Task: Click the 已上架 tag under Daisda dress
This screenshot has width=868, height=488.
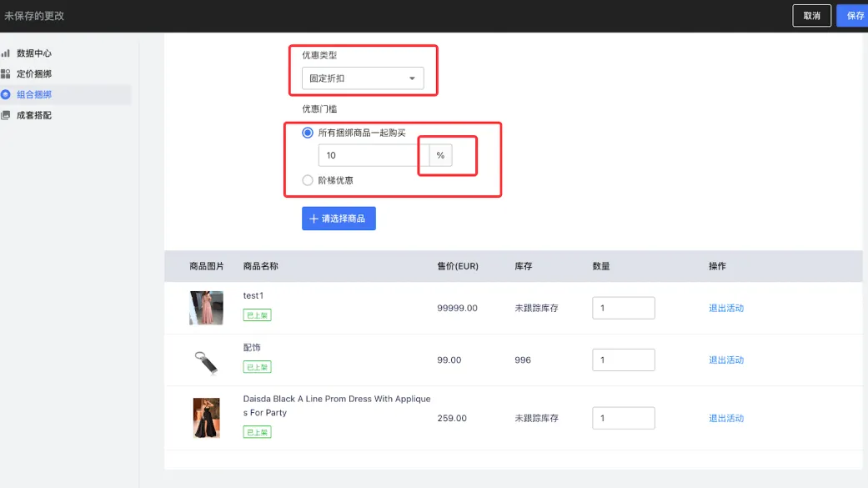Action: pos(257,432)
